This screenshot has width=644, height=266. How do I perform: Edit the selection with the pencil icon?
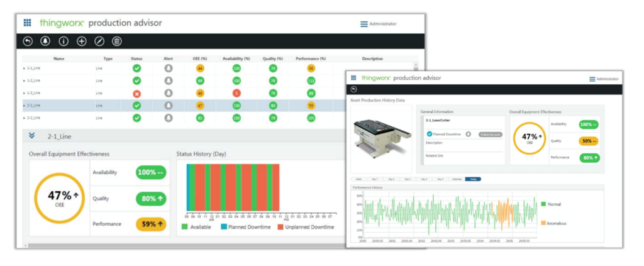pyautogui.click(x=99, y=41)
